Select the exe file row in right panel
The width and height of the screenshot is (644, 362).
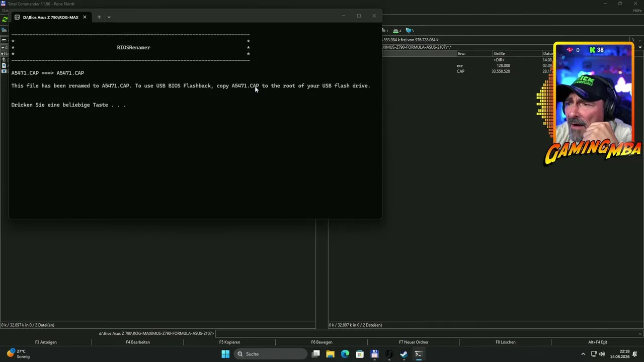point(468,66)
